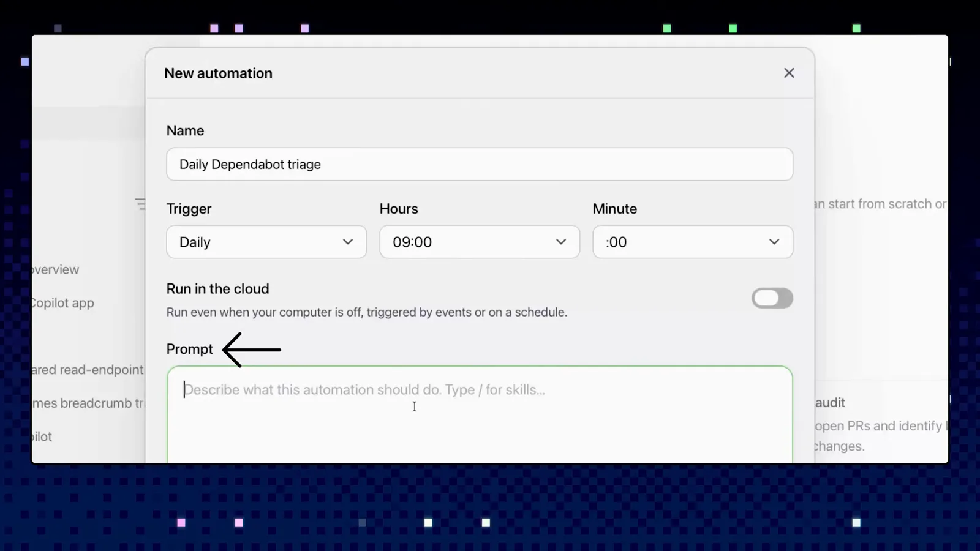Click the 'start from scratch' text in background
This screenshot has height=551, width=980.
pyautogui.click(x=880, y=204)
